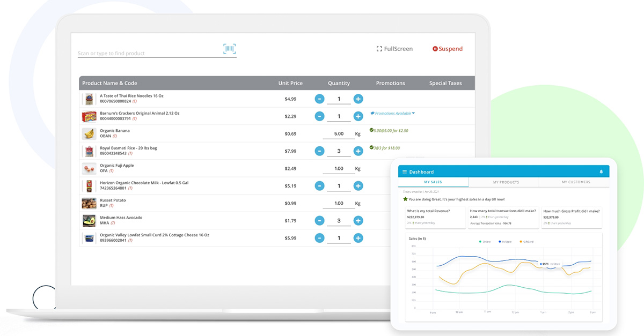Open the Dashboard hamburger menu
The image size is (644, 336).
coord(405,172)
